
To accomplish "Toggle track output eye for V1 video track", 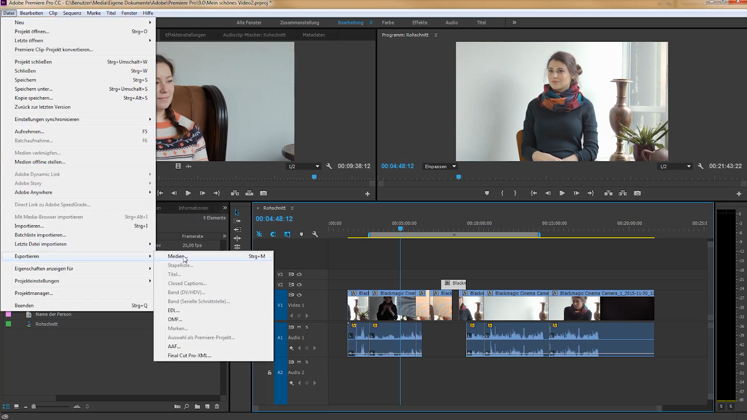I will point(299,295).
